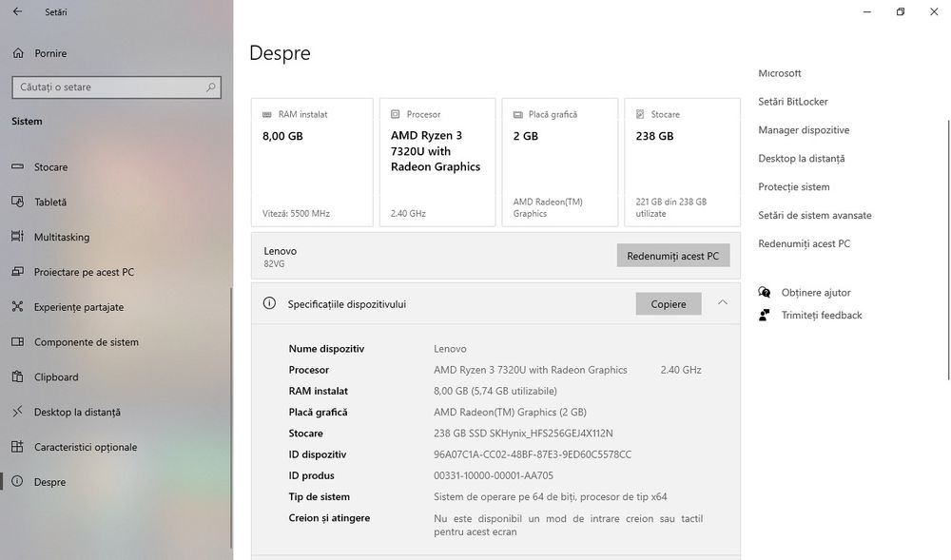Screen dimensions: 951x560
Task: Click the Procesor chip icon
Action: pos(396,114)
